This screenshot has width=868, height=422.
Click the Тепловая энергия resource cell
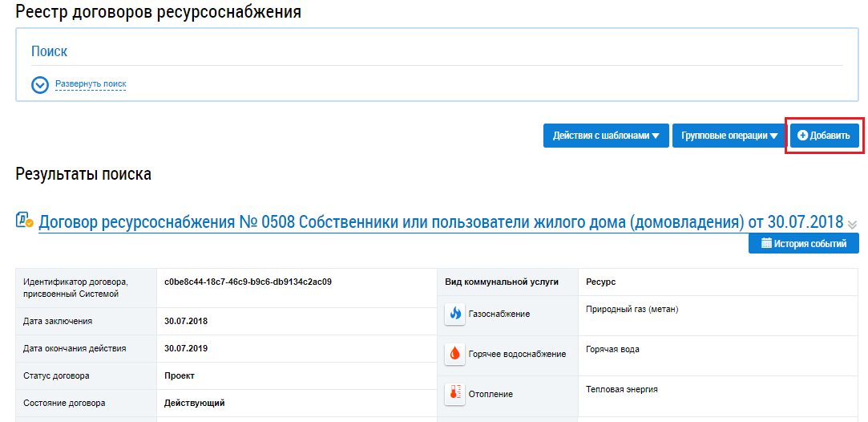622,389
